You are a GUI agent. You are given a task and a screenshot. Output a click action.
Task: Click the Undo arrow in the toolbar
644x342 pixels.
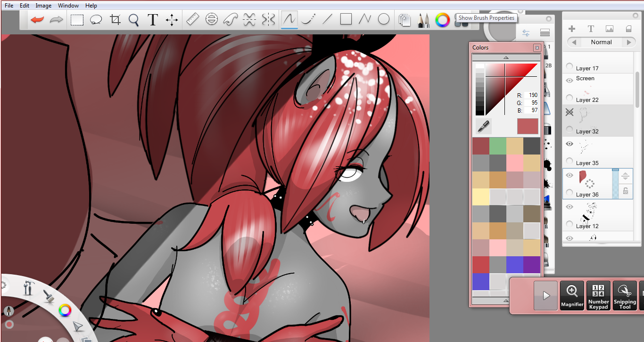point(37,20)
